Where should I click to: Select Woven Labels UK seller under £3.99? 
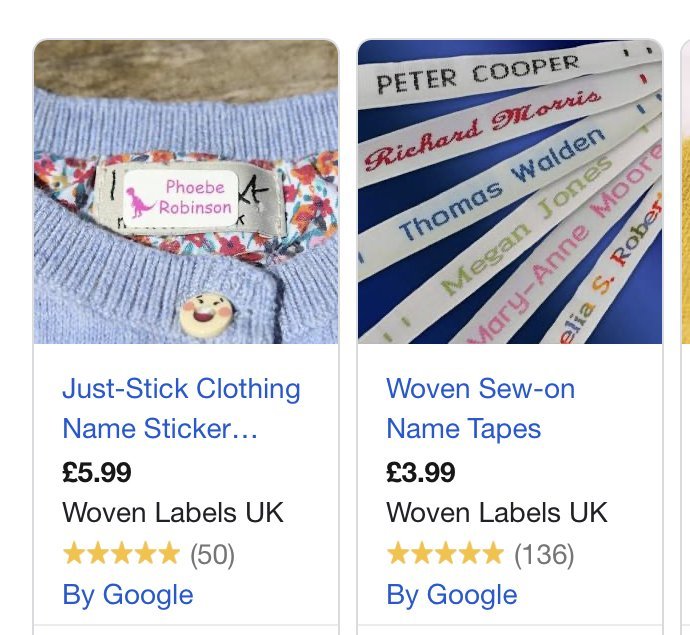[497, 512]
